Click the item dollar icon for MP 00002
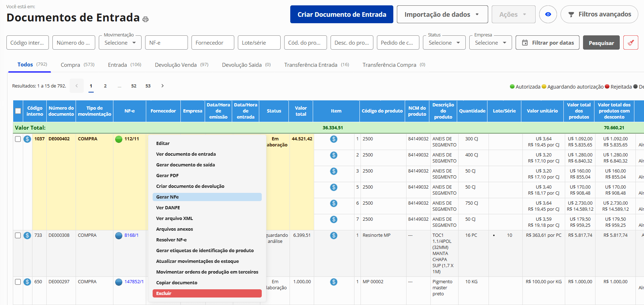The image size is (644, 305). point(334,282)
